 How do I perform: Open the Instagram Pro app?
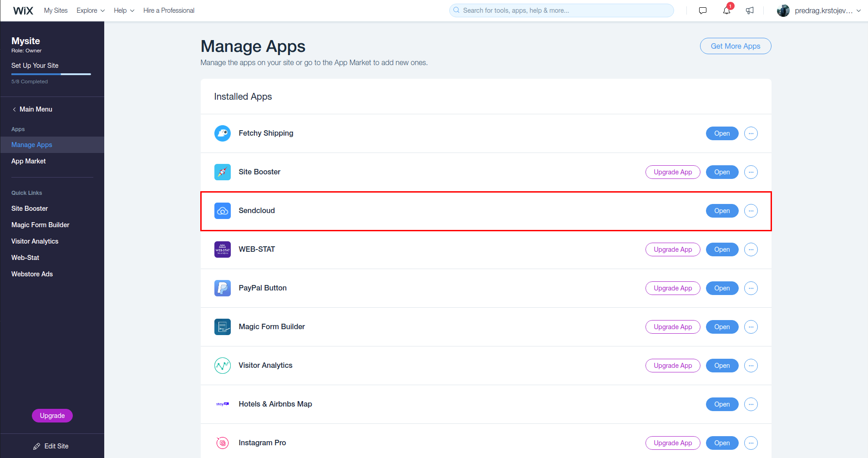coord(722,443)
